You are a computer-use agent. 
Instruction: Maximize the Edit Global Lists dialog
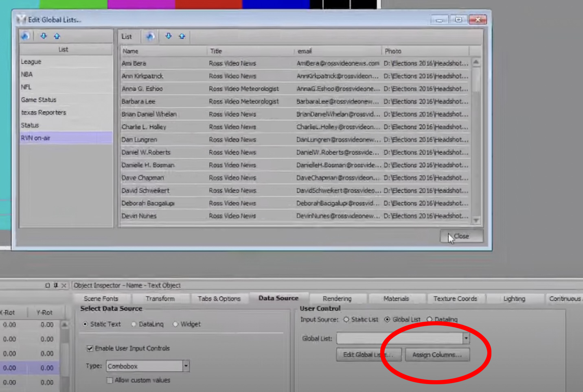pyautogui.click(x=458, y=20)
